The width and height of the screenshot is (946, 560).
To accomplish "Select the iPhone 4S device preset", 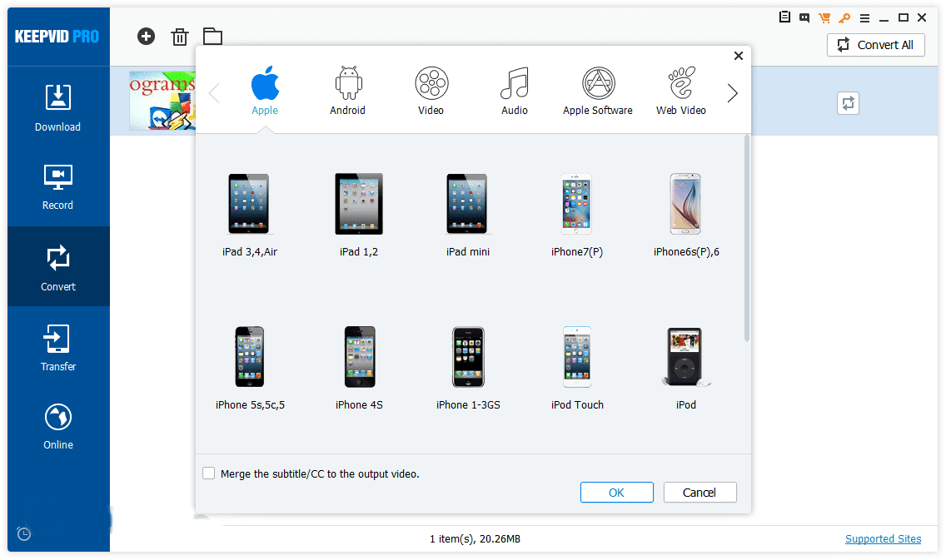I will [359, 369].
